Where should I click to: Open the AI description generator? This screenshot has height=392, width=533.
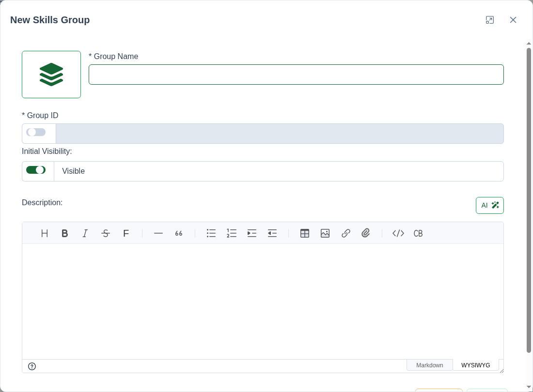pyautogui.click(x=489, y=205)
